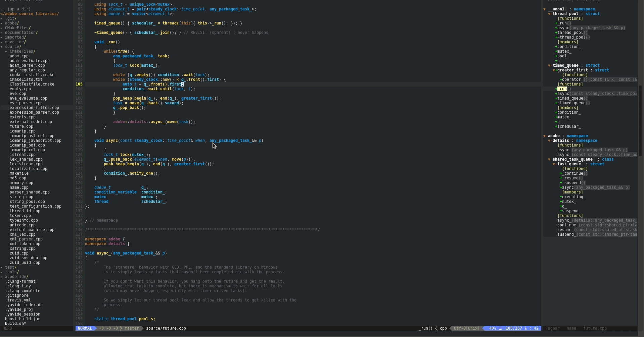Click the 105/257 line position indicator
The width and height of the screenshot is (644, 337).
(514, 328)
